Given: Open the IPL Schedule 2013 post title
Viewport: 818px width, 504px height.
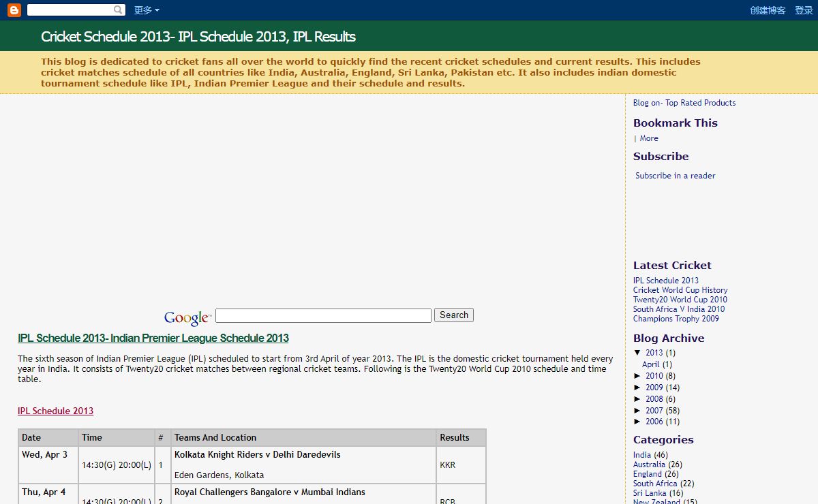Looking at the screenshot, I should 153,338.
